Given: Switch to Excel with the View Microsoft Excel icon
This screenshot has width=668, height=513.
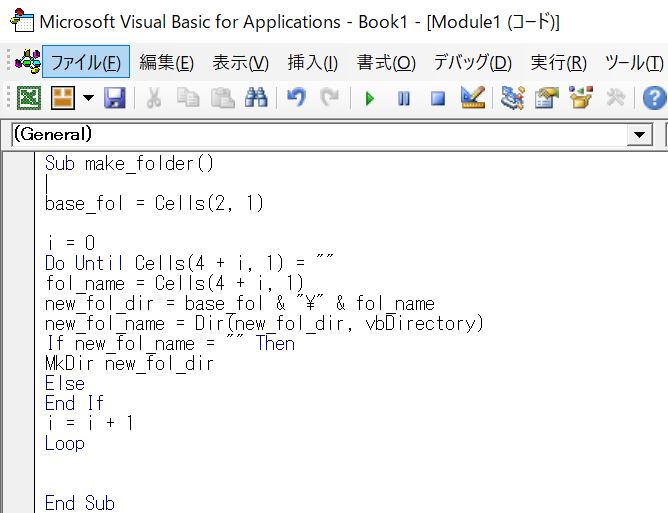Looking at the screenshot, I should click(29, 98).
